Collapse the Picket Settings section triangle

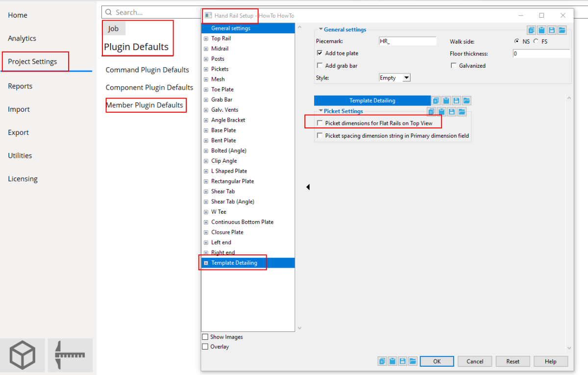click(321, 111)
